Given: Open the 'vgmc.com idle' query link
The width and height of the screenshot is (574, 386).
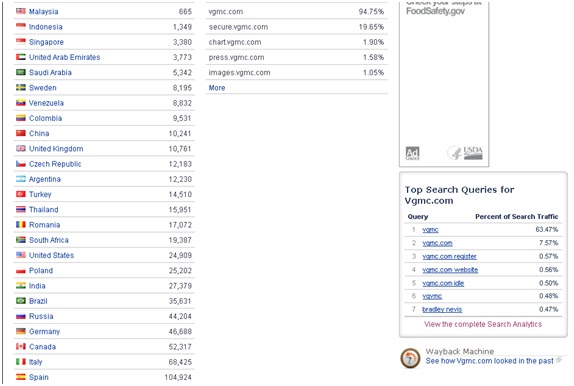Looking at the screenshot, I should [443, 283].
